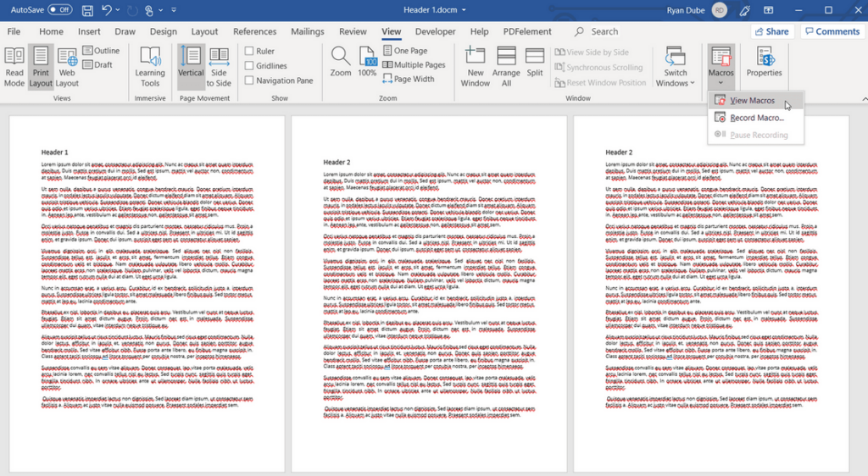The height and width of the screenshot is (476, 868).
Task: Open Ribbon Display Options icon
Action: 768,10
